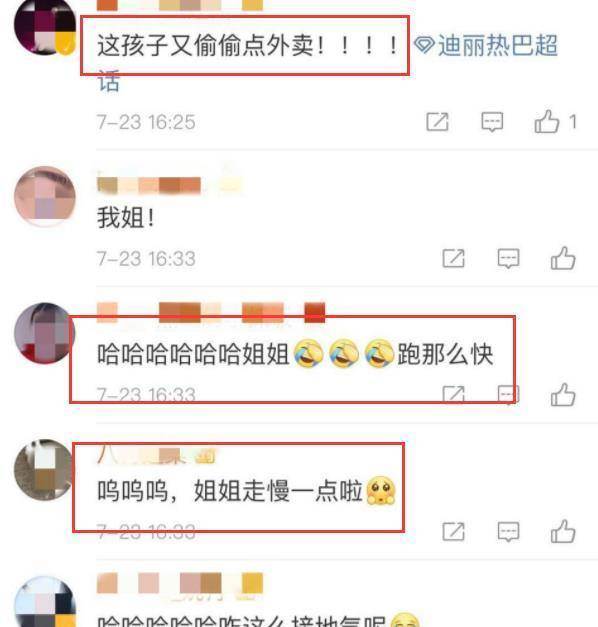Tap the avatar of the bottom partially visible comment
598x627 pixels.
[45, 602]
